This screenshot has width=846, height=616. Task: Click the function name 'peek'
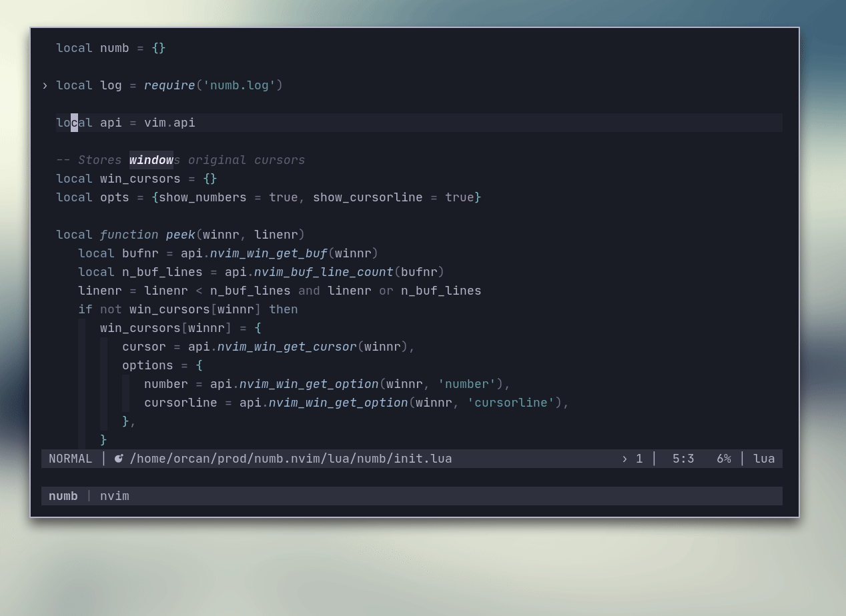coord(181,235)
